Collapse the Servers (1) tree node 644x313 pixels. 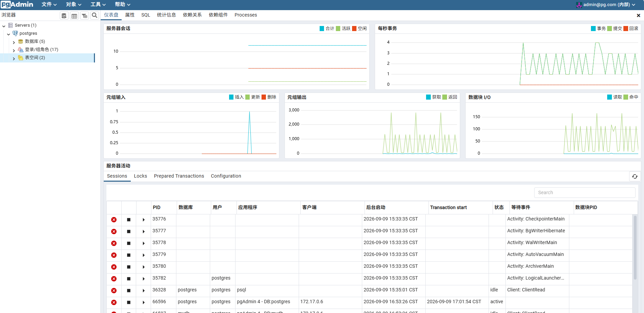[4, 26]
